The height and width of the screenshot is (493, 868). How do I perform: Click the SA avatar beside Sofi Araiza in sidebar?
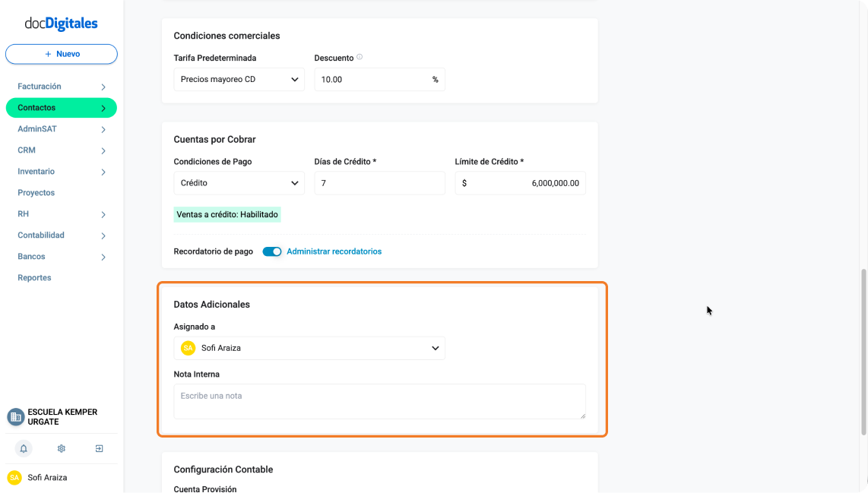click(14, 478)
